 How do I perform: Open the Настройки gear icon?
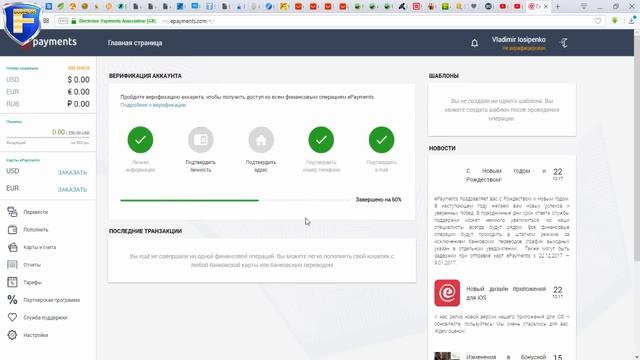pos(12,335)
